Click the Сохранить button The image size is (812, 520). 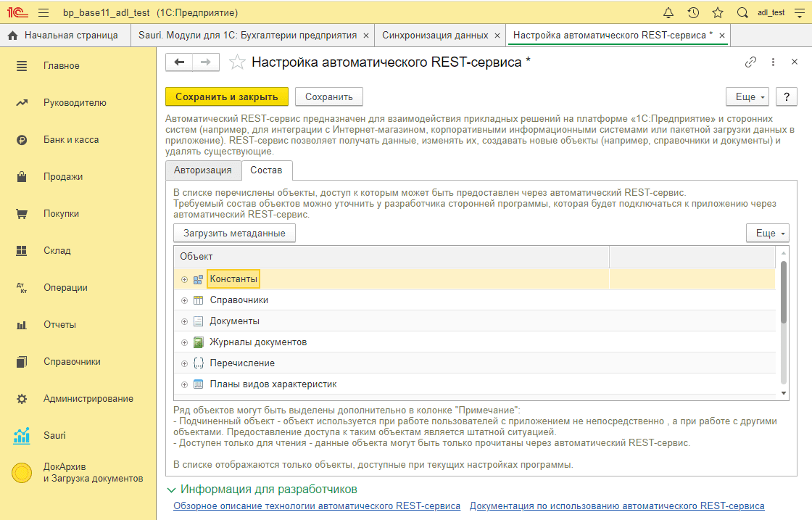(x=329, y=97)
